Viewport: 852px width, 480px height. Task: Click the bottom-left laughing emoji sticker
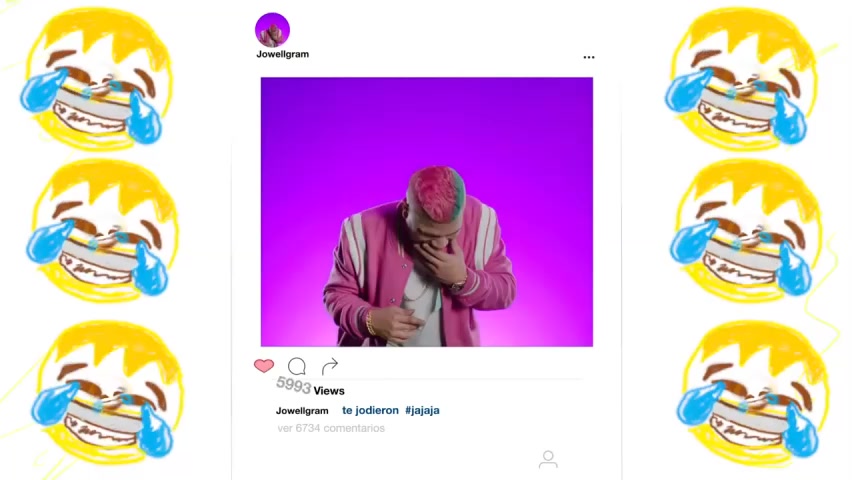click(109, 392)
